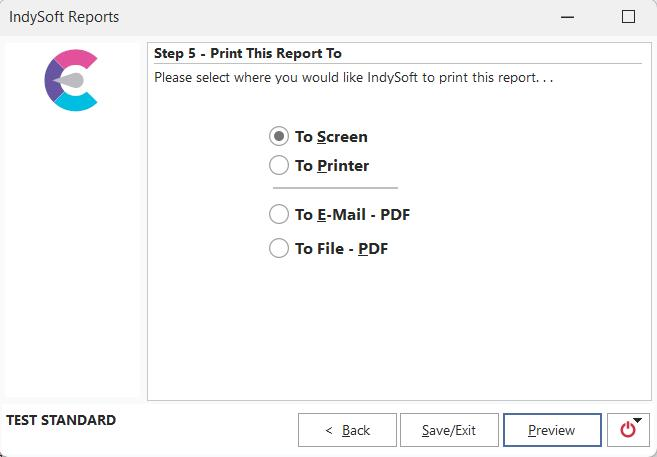Click the IndySoft colorful C logo
Screen dimensions: 657x457
(71, 80)
